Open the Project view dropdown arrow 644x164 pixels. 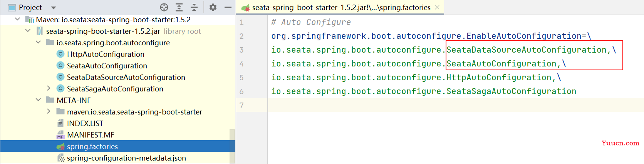54,8
